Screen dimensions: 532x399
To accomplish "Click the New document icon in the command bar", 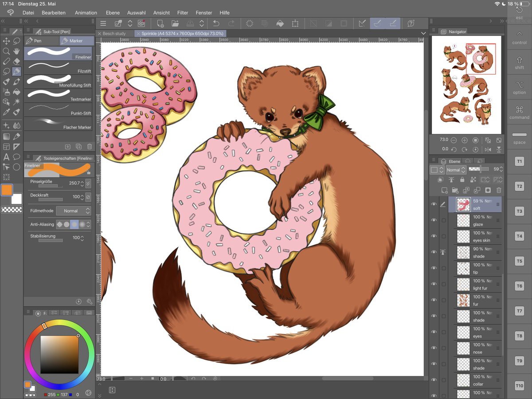I will [160, 23].
